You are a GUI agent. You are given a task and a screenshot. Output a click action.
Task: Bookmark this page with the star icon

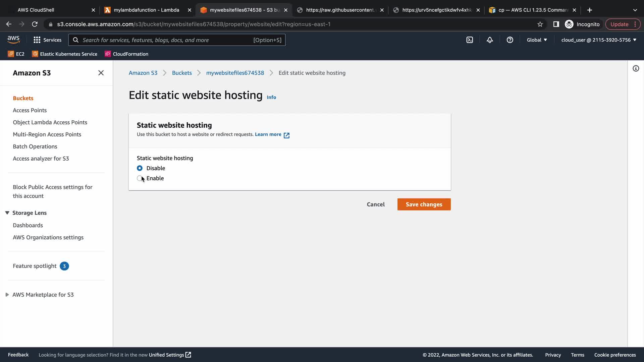[x=540, y=24]
